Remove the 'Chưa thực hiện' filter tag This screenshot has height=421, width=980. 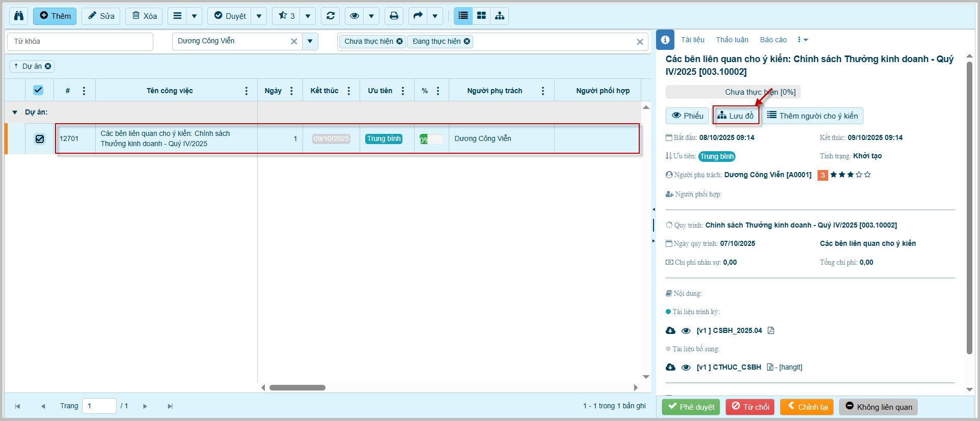coord(399,41)
